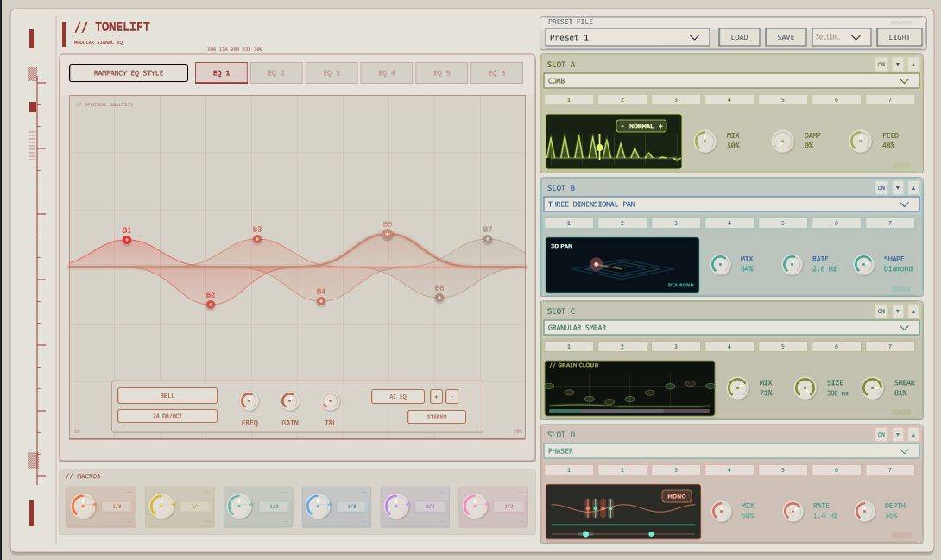Toggle Slot D ON switch
Viewport: 941px width, 560px height.
[881, 435]
